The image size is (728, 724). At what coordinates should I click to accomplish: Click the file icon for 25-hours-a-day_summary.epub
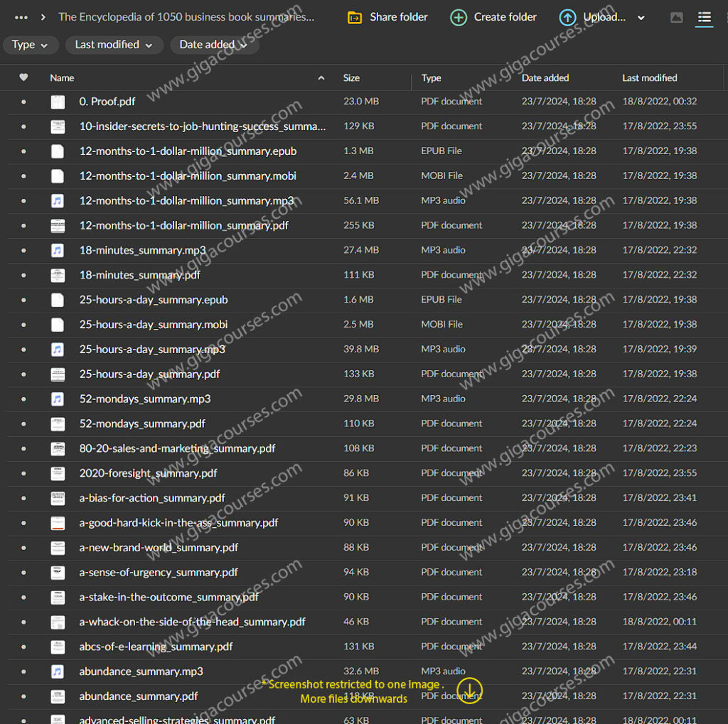(x=58, y=300)
